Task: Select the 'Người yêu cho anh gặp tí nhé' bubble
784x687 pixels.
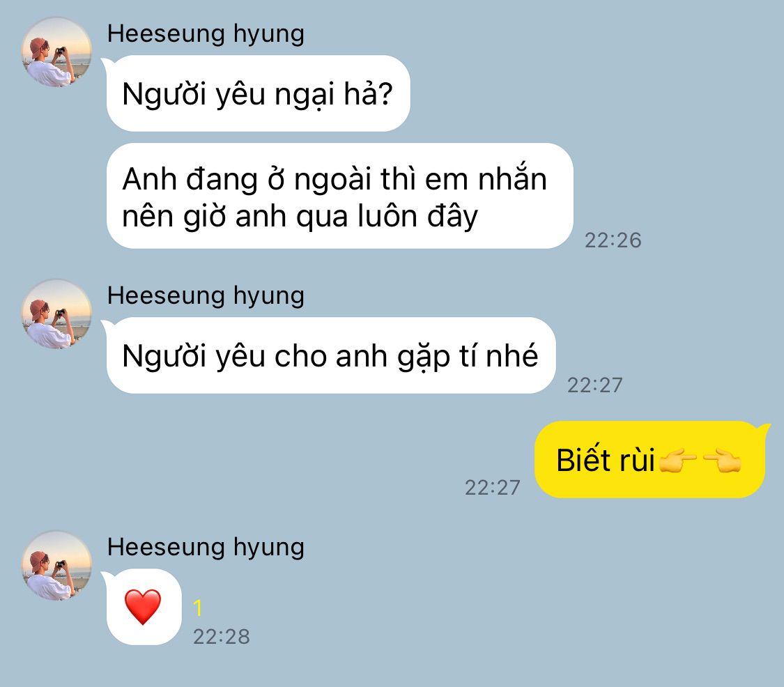Action: (x=331, y=355)
